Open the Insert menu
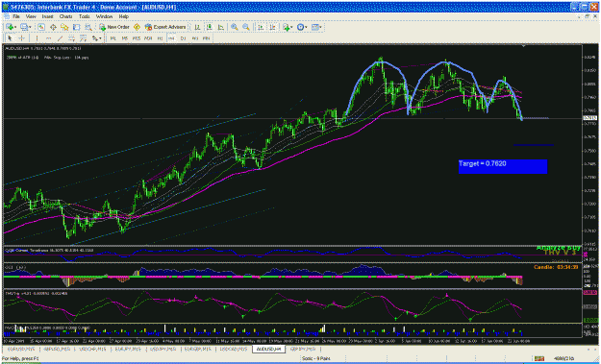The image size is (601, 364). [x=47, y=16]
